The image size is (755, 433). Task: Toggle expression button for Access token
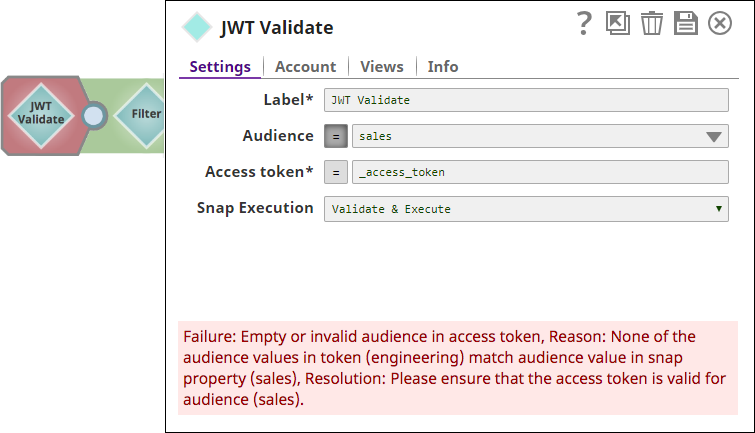pos(336,172)
